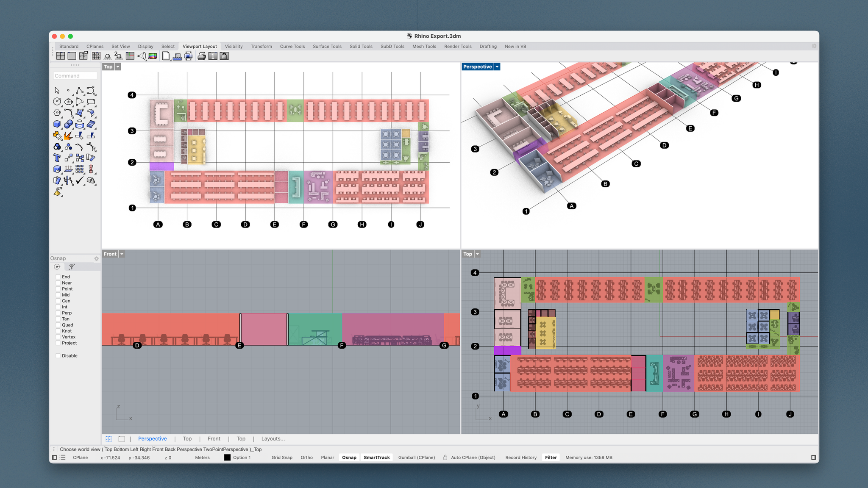Toggle the Mid osnap checkbox

point(58,295)
